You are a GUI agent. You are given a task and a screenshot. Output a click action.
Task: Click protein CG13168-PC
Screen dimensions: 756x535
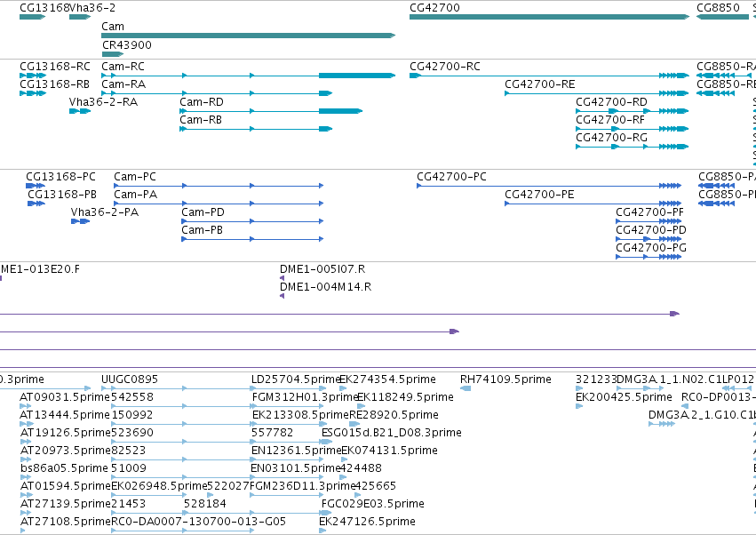[36, 186]
